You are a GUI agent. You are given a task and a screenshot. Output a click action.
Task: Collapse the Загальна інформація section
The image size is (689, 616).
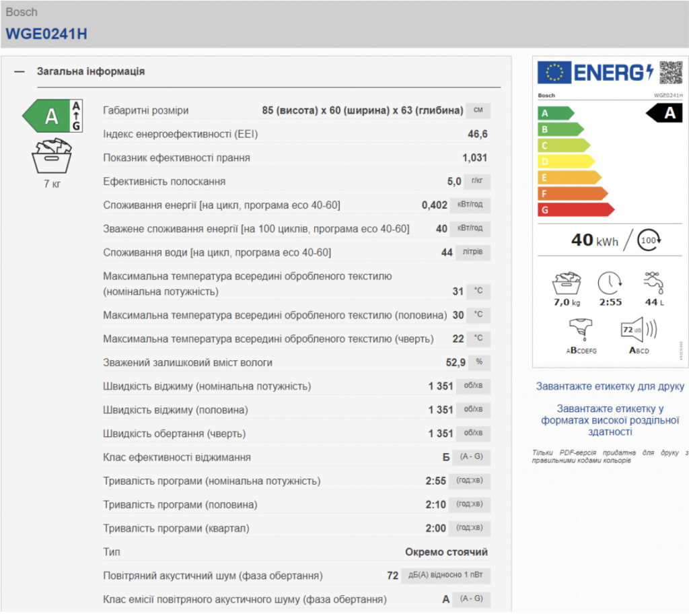tap(20, 71)
